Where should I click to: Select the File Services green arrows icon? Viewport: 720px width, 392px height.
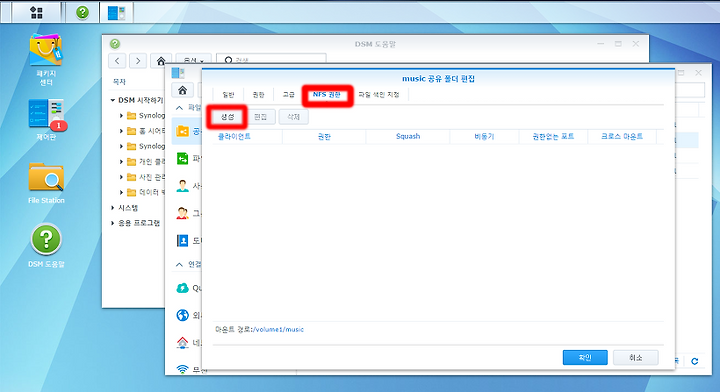tap(183, 159)
